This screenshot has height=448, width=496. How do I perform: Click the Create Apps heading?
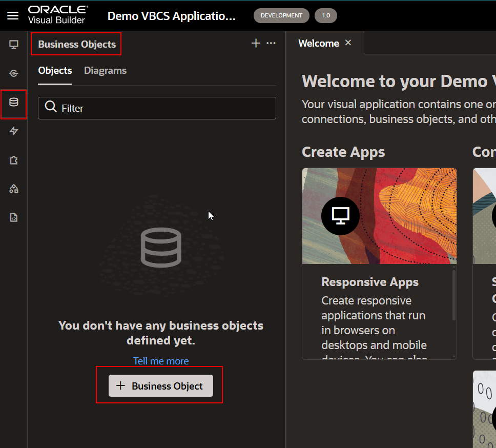[343, 152]
